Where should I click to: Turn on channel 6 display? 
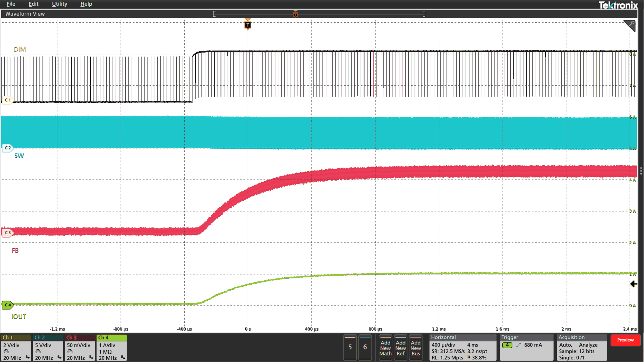(365, 347)
